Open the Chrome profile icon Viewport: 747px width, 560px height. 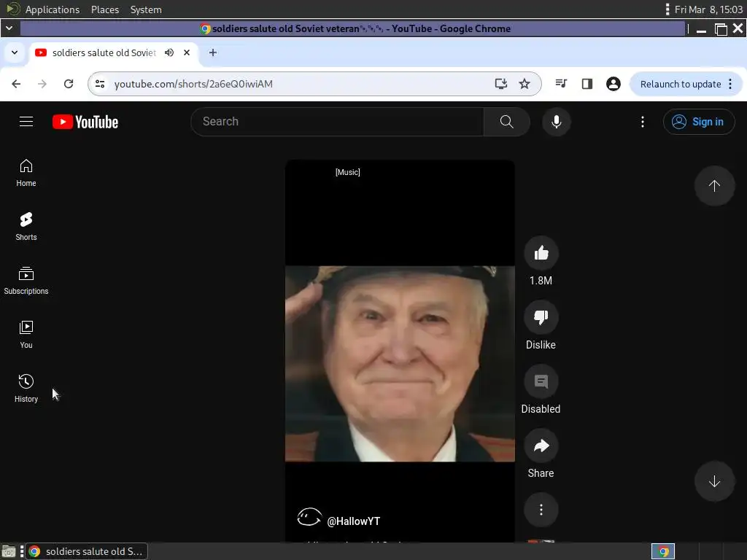point(613,84)
